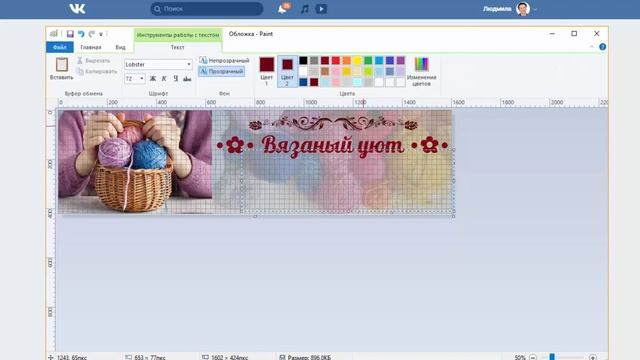This screenshot has height=360, width=640.
Task: Collapse the ribbon with the chevron
Action: click(x=592, y=47)
